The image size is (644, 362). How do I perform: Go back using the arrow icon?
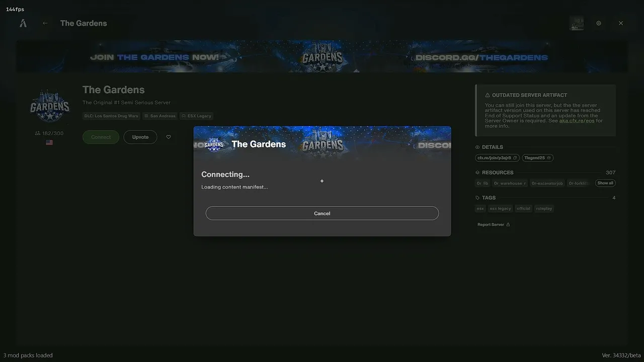coord(45,23)
